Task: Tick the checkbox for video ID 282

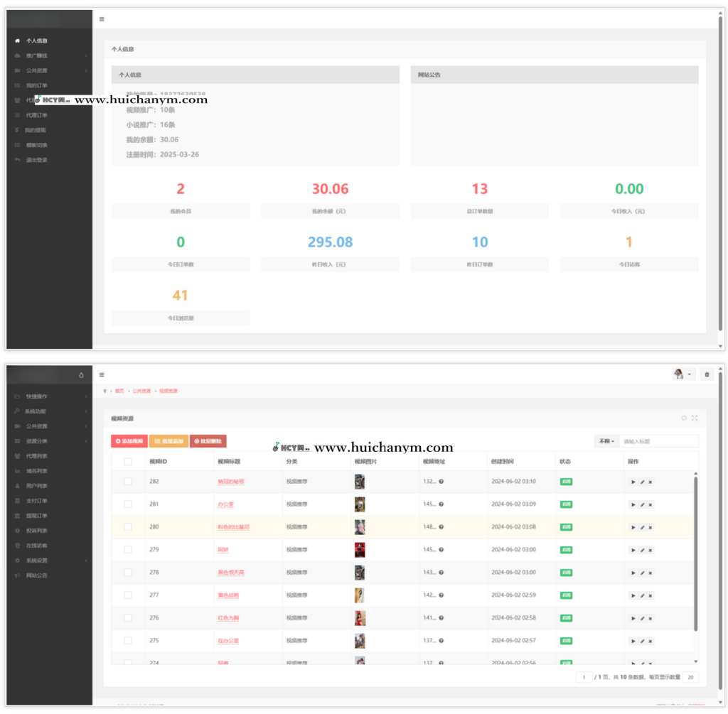Action: click(x=128, y=482)
